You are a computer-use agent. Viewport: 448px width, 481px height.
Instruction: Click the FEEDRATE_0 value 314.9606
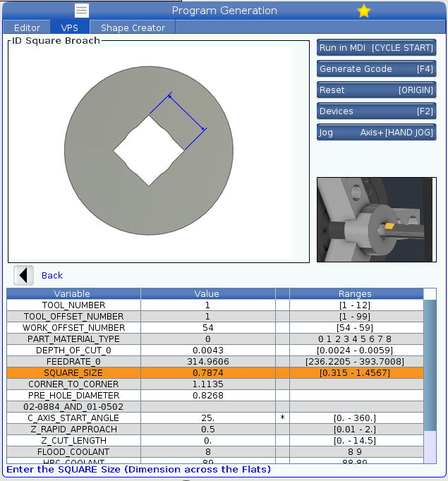[208, 362]
